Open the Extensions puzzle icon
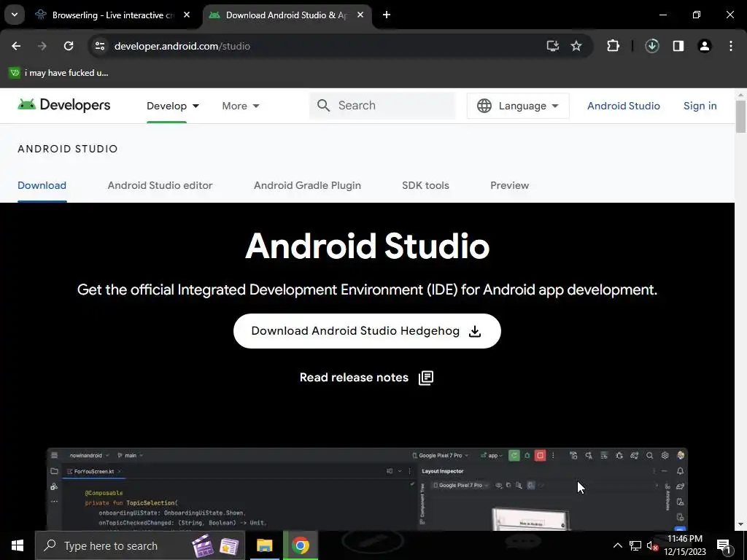Screen dimensions: 747x560 point(613,46)
